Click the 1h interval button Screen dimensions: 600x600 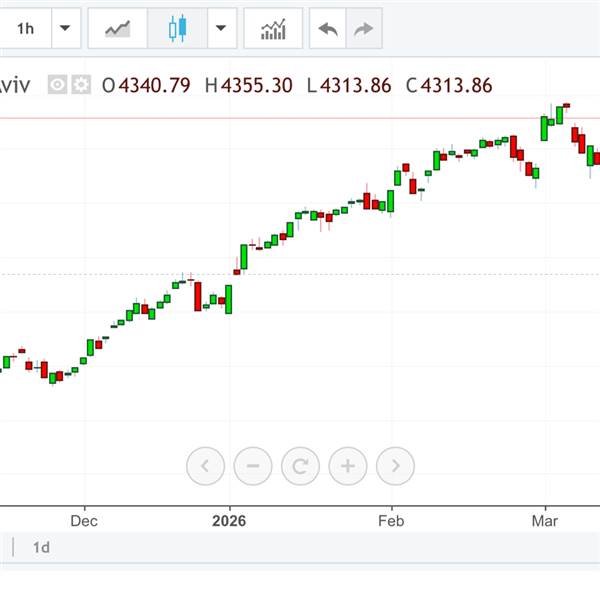(x=26, y=29)
